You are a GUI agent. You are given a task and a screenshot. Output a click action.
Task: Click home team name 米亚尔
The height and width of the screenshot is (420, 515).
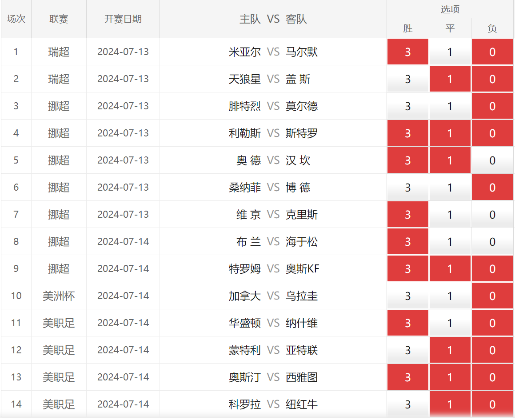tap(245, 52)
